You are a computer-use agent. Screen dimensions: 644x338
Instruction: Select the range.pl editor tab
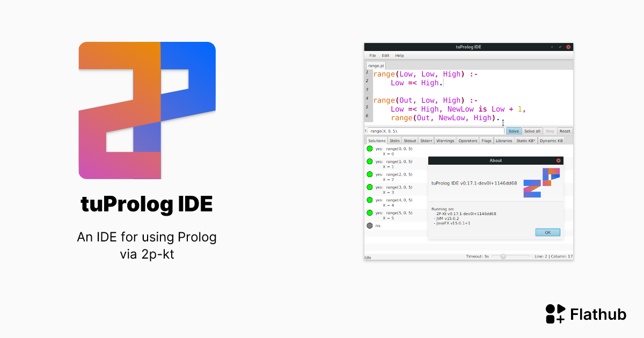coord(376,65)
